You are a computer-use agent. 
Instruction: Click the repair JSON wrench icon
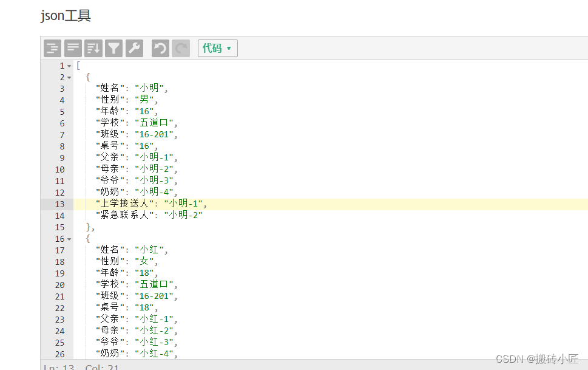pos(134,48)
